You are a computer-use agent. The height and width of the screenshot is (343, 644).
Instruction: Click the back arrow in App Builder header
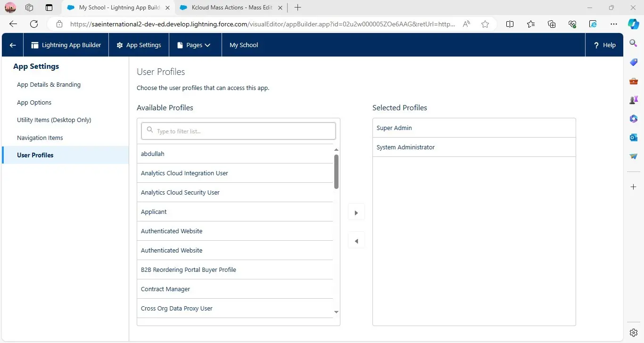(x=13, y=45)
